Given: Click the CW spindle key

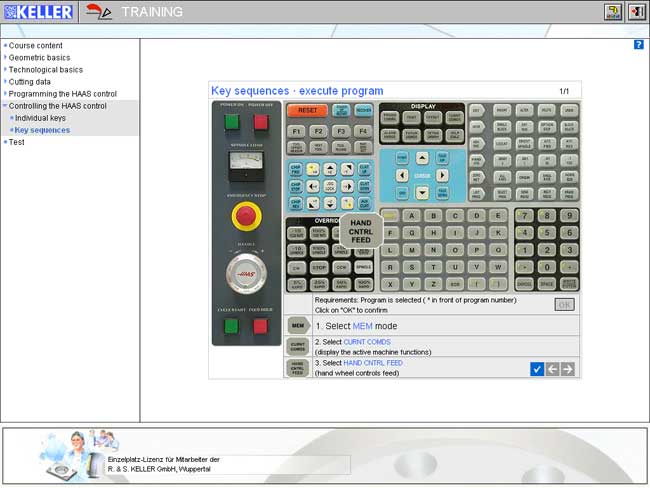Looking at the screenshot, I should pyautogui.click(x=296, y=268).
